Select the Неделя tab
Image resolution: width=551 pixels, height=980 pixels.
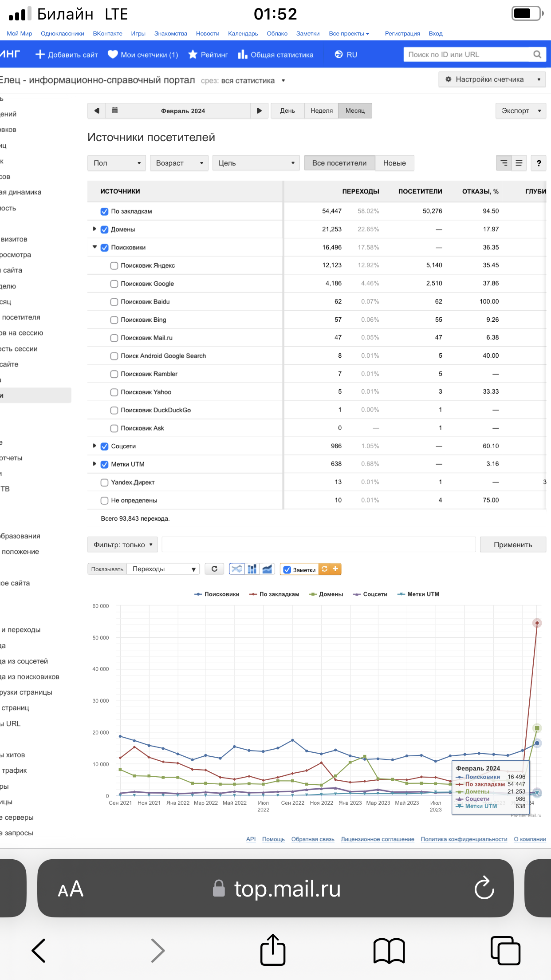[x=322, y=111]
